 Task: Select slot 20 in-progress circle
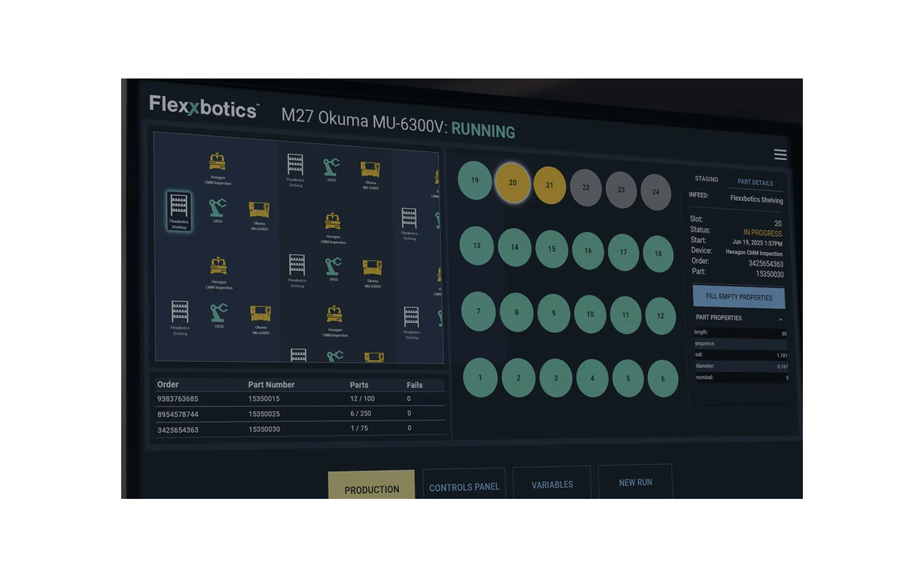(513, 183)
